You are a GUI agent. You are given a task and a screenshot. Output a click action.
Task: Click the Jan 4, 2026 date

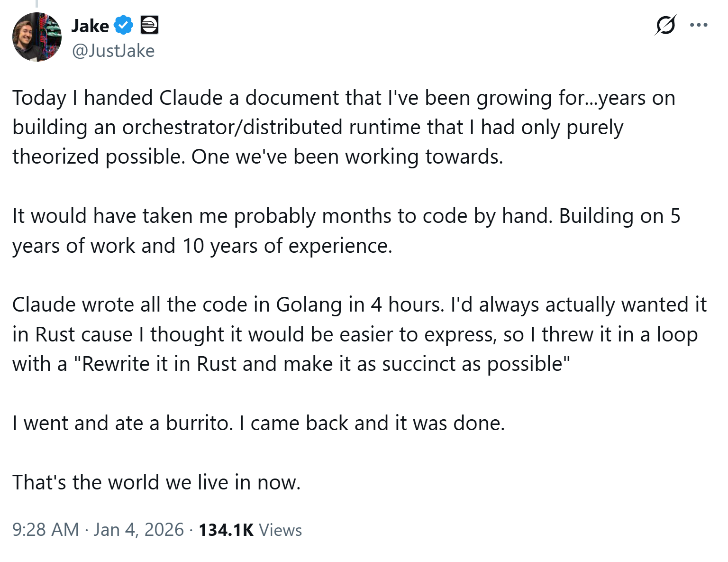coord(138,530)
